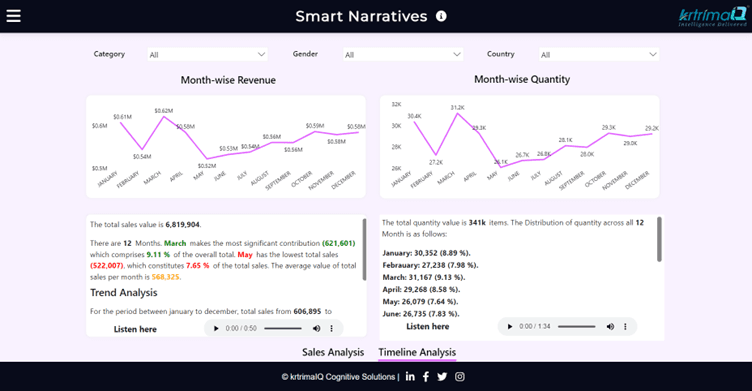Image resolution: width=752 pixels, height=391 pixels.
Task: Open the Facebook footer icon
Action: 426,377
